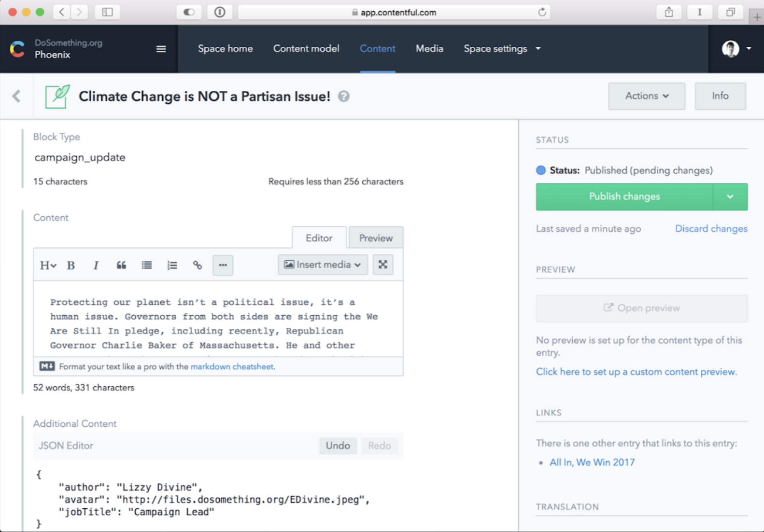Open the hamburger space menu
The height and width of the screenshot is (532, 764).
pos(161,49)
